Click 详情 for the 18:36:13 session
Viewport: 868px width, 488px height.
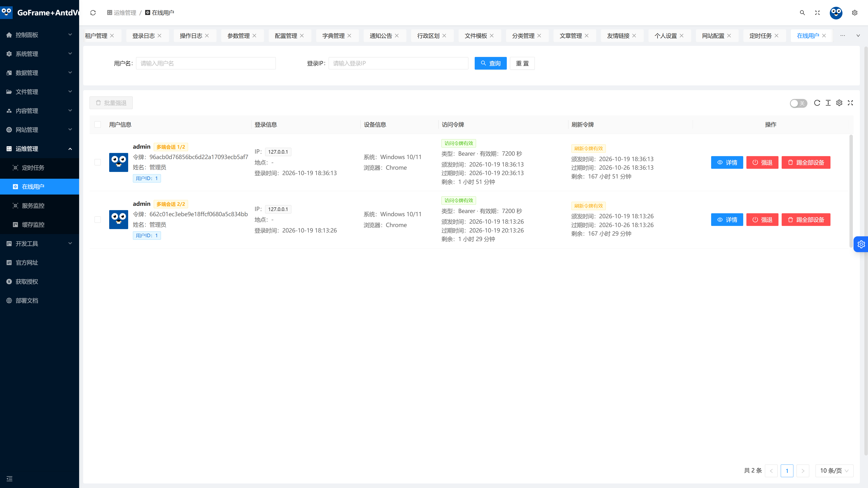point(727,162)
